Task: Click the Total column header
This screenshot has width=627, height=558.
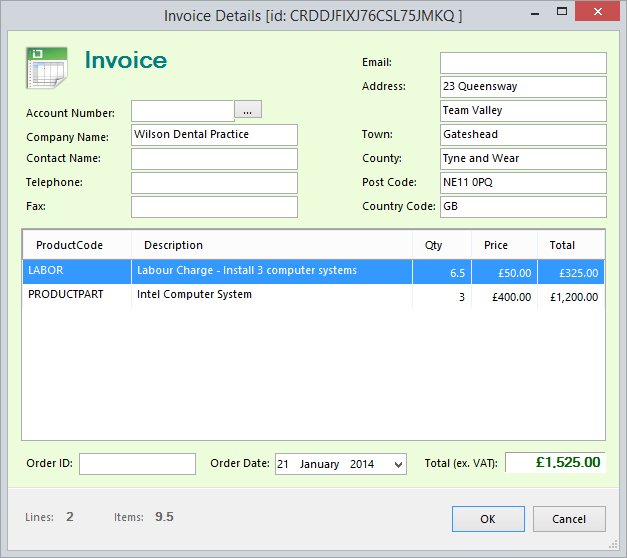Action: [x=571, y=245]
